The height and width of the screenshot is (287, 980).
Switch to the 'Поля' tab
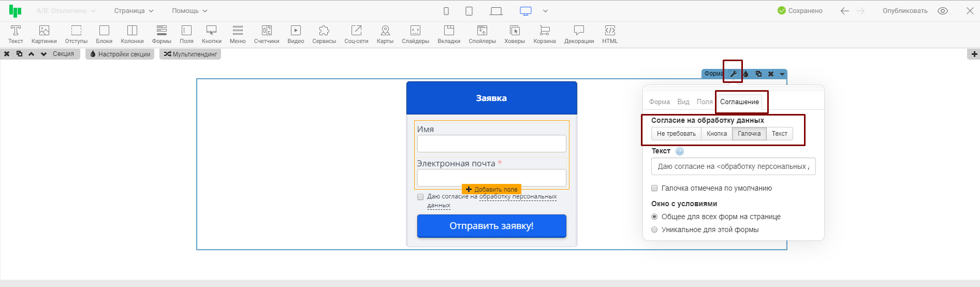704,102
